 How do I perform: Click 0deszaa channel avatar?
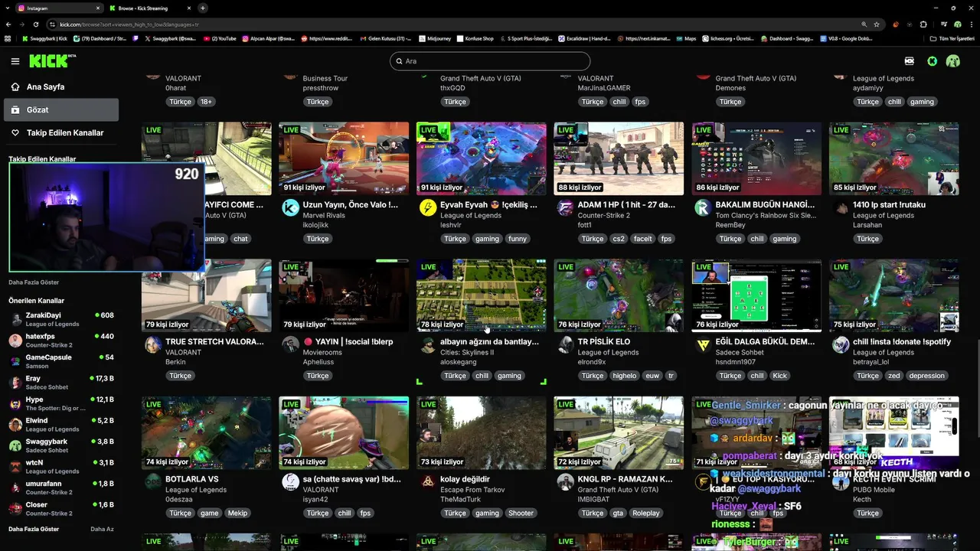coord(153,481)
